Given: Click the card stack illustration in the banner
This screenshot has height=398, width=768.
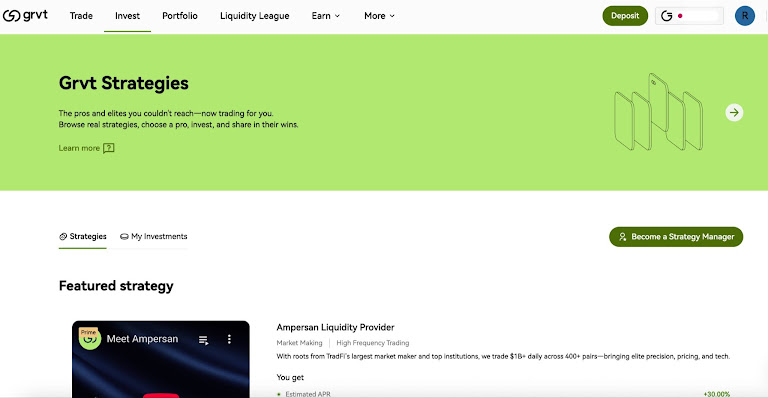Looking at the screenshot, I should (x=658, y=112).
